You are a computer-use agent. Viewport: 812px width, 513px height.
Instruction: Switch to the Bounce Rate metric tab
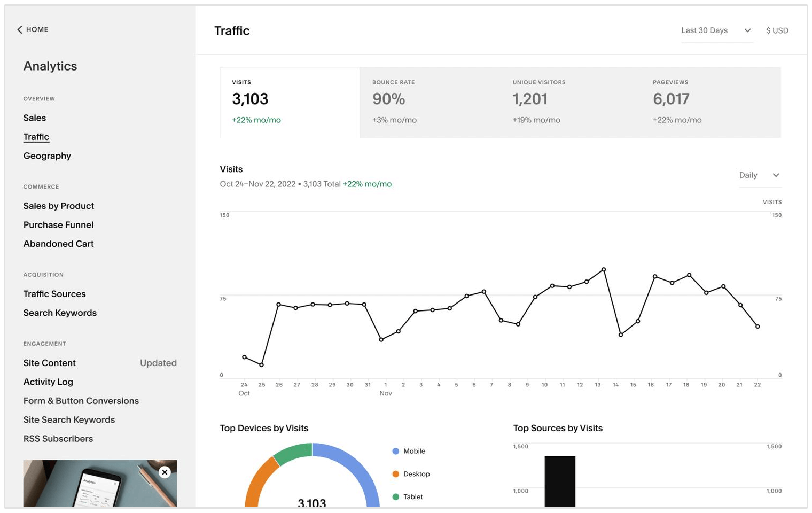(x=430, y=102)
